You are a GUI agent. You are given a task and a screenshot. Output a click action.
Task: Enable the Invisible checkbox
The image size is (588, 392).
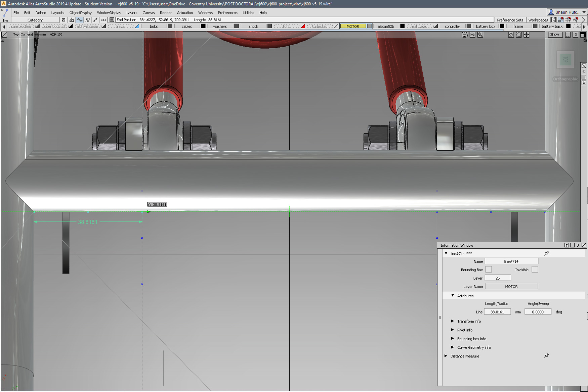[x=535, y=269]
